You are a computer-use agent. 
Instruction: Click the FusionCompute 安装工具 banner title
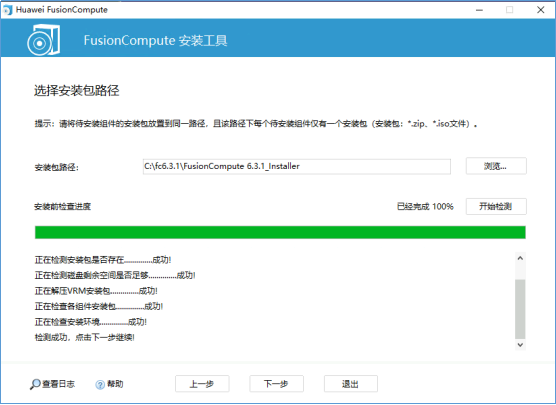(x=155, y=40)
